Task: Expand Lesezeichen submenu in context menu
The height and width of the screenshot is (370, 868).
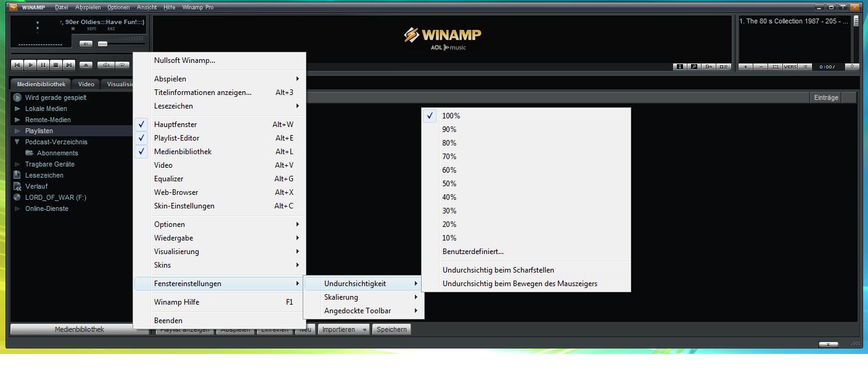Action: 219,106
